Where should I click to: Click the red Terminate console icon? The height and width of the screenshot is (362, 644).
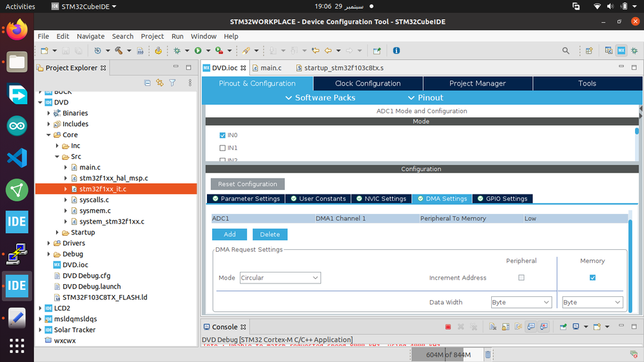[x=448, y=327]
